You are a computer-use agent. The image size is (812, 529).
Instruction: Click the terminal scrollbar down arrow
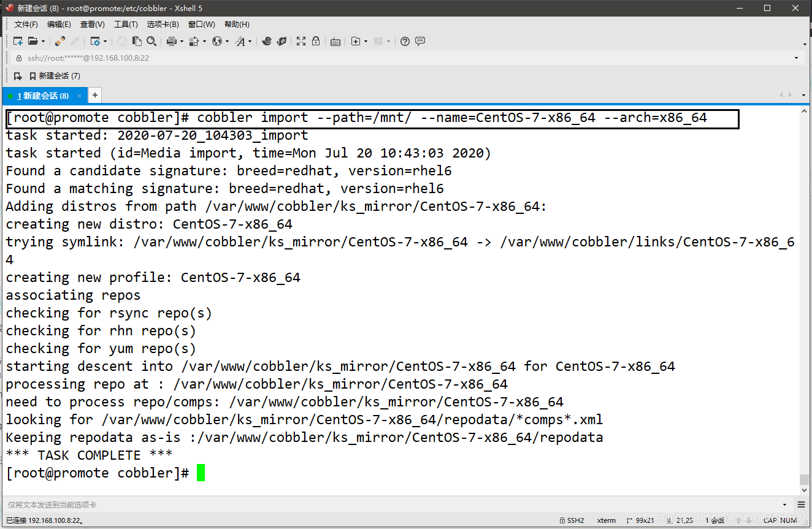[805, 490]
